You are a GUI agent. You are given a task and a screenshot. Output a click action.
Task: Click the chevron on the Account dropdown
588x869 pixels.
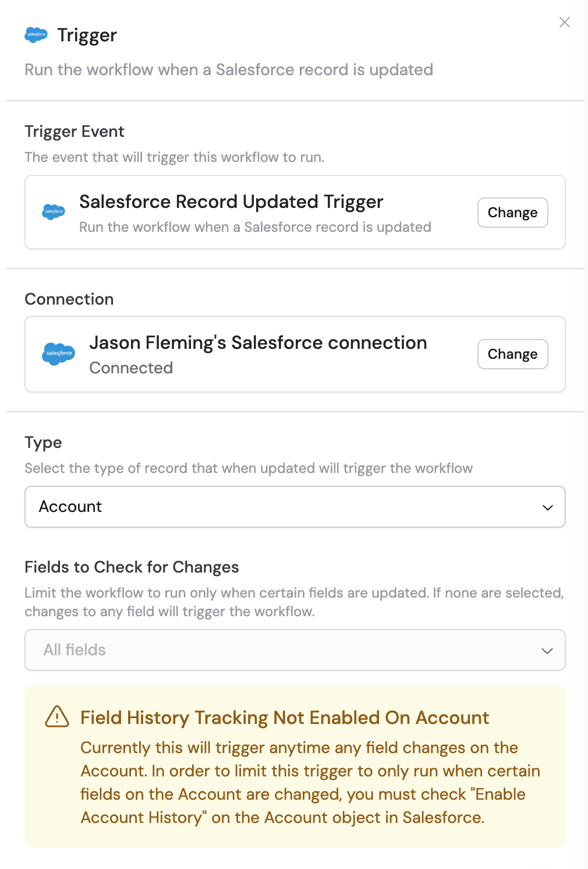point(547,507)
